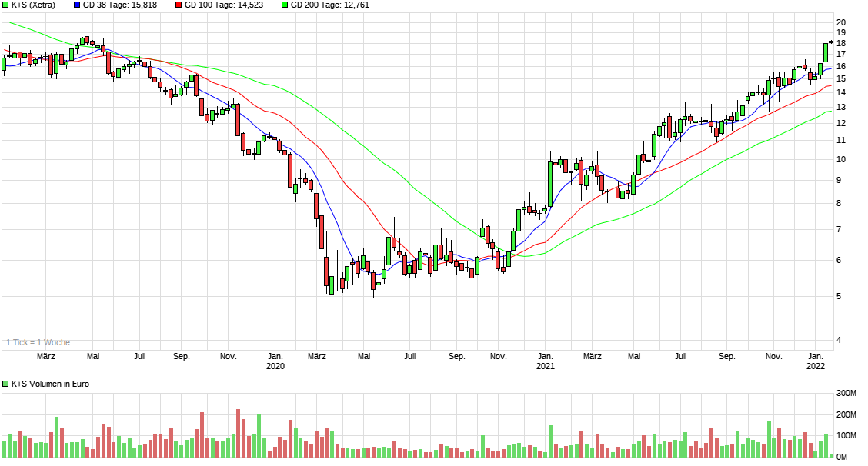868x466 pixels.
Task: Click the '1 Tick = 1 Woche' note
Action: tap(38, 343)
